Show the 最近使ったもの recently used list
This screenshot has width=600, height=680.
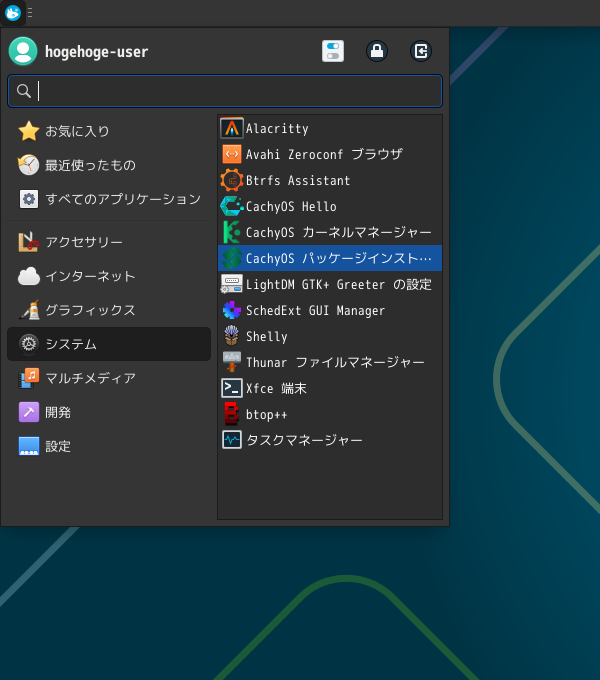pyautogui.click(x=91, y=165)
